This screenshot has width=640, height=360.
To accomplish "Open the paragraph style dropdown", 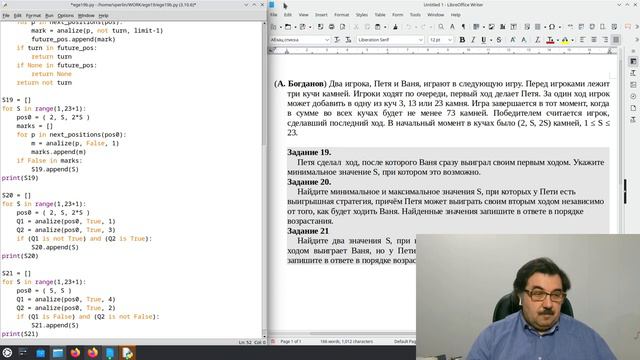I will pos(327,40).
